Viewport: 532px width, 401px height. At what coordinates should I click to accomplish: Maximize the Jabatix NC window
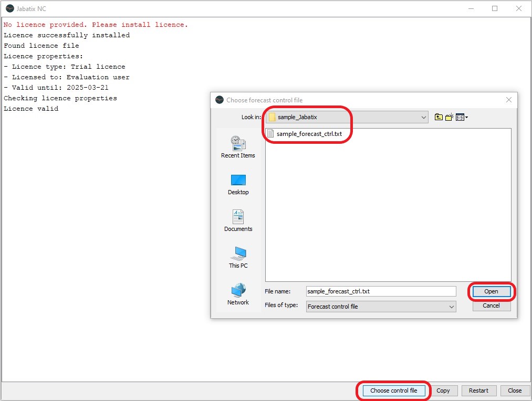coord(495,8)
